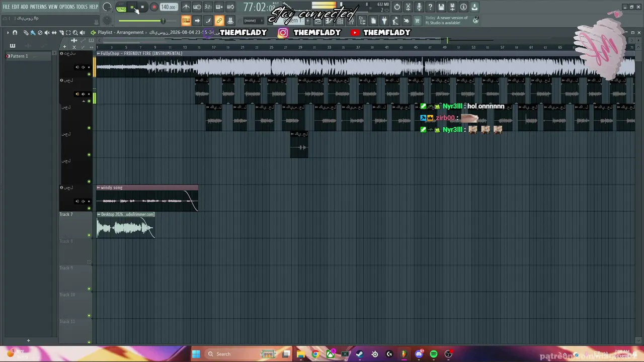Turn on typing keyboard to piano
Image resolution: width=644 pixels, height=362 pixels.
point(186,21)
